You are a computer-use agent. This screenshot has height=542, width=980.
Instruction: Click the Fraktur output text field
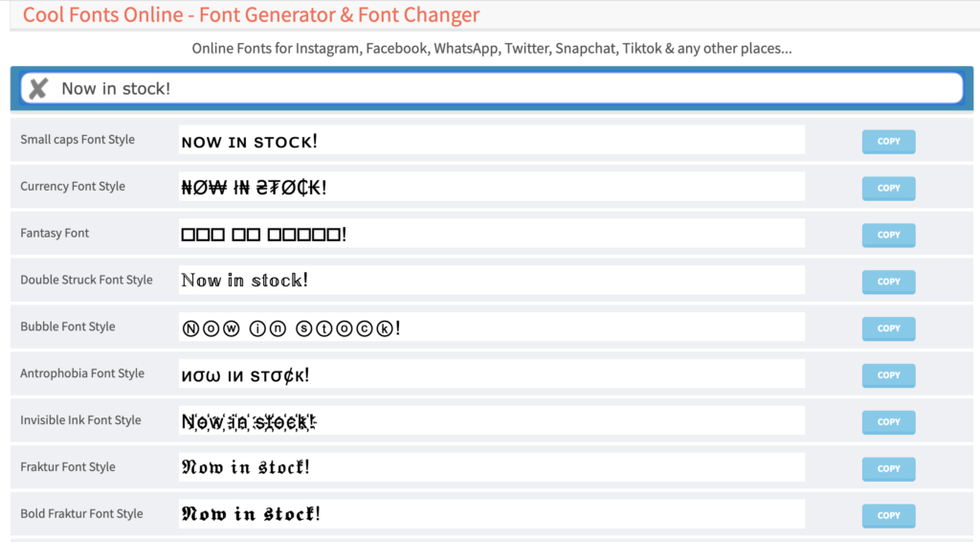point(491,468)
